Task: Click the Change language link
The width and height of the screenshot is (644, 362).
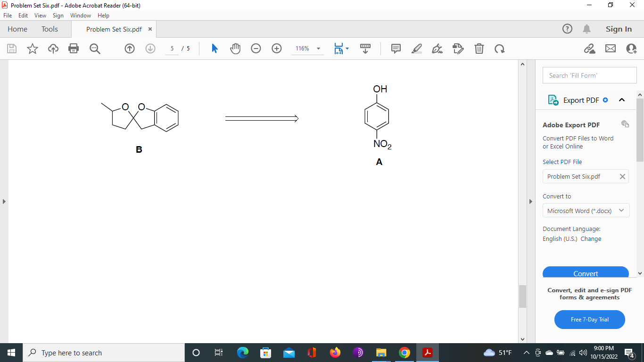Action: (591, 239)
